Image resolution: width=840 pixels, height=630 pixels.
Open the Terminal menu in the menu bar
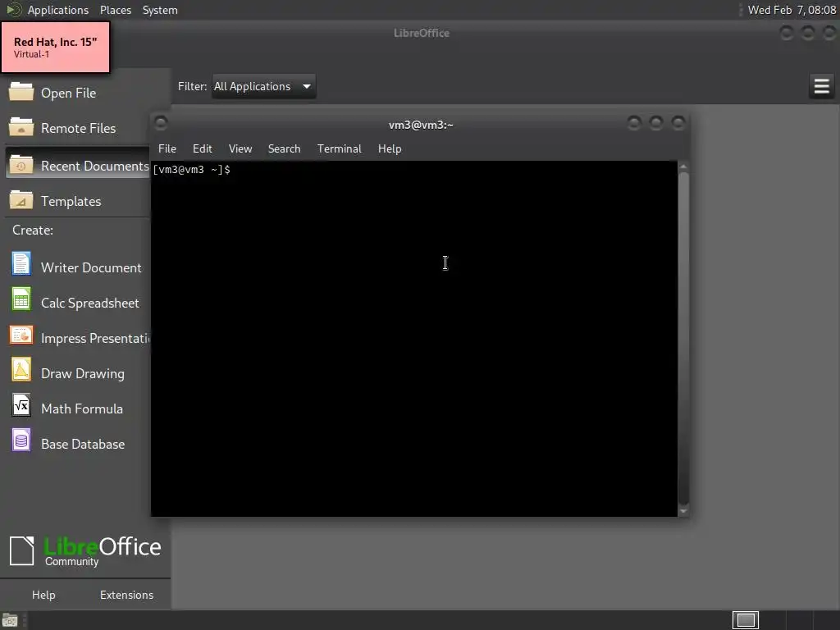click(339, 149)
